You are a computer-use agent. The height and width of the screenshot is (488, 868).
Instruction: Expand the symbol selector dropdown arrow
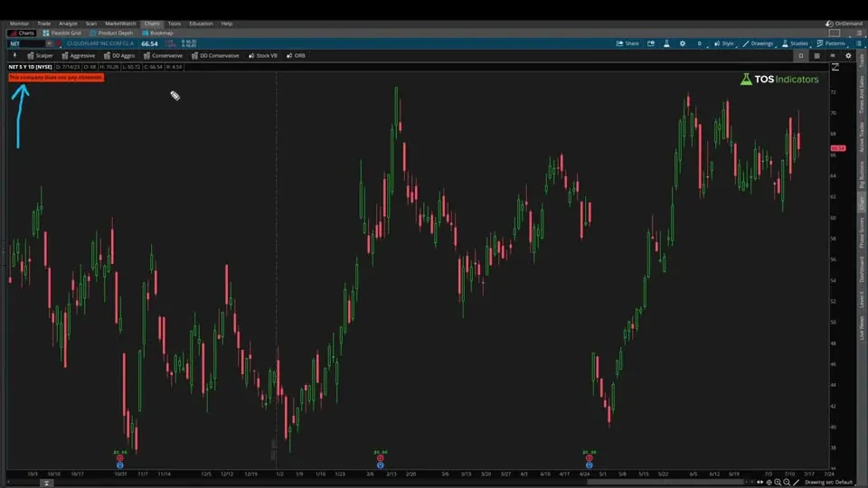point(49,43)
